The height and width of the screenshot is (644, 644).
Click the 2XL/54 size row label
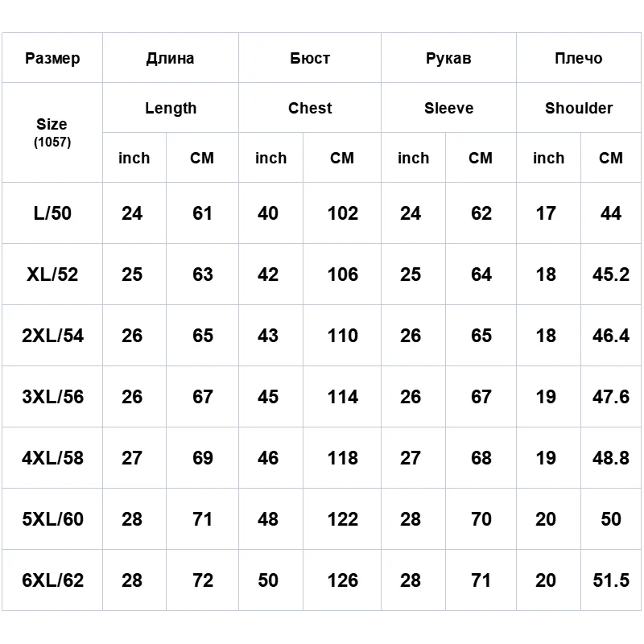point(52,336)
